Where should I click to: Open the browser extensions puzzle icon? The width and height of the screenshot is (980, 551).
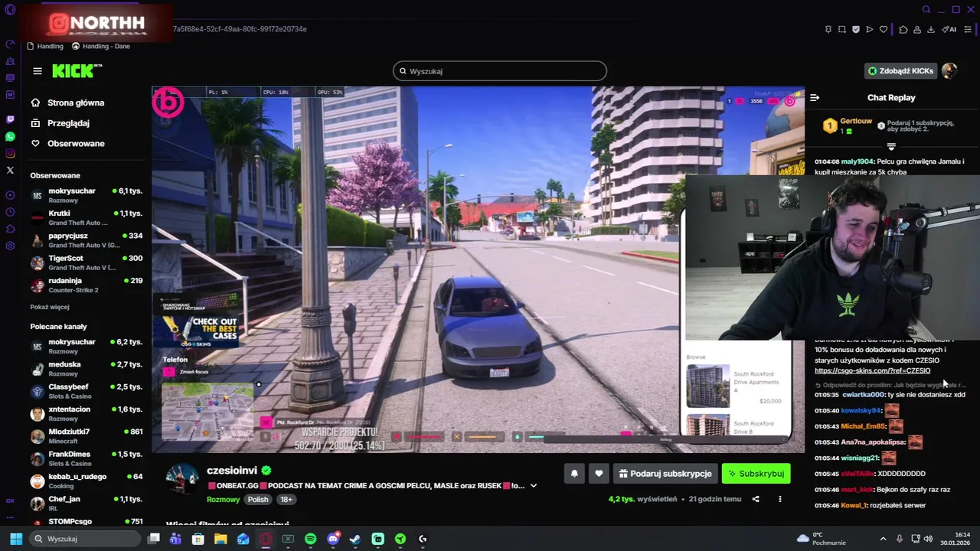click(903, 29)
